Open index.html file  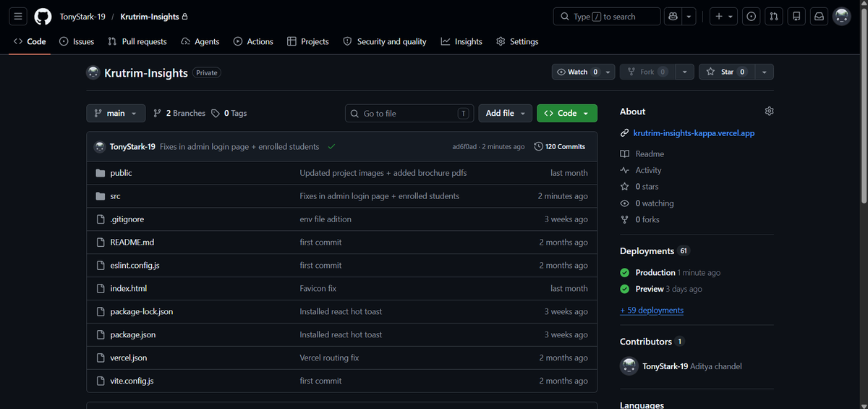(128, 289)
